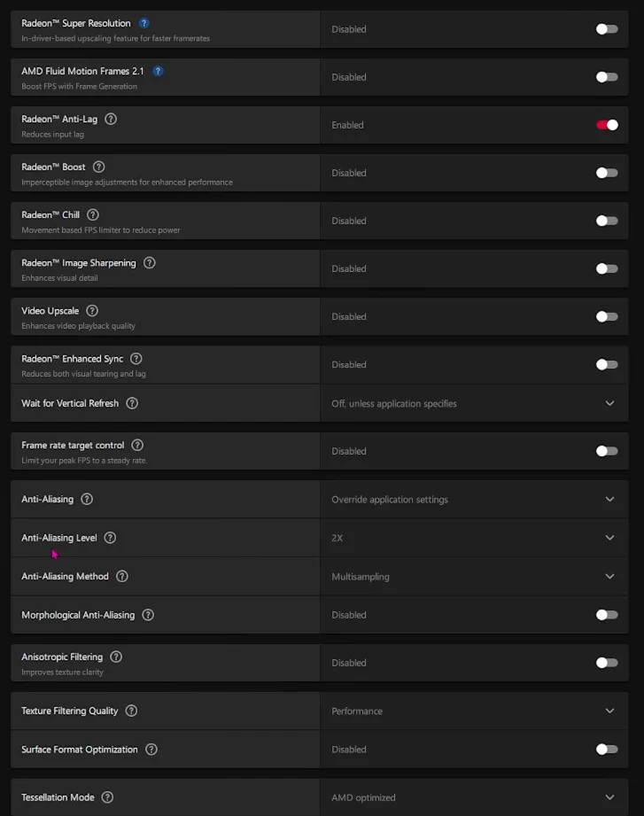Enable Radeon Super Resolution switch
Screen dimensions: 644x816
pos(607,29)
